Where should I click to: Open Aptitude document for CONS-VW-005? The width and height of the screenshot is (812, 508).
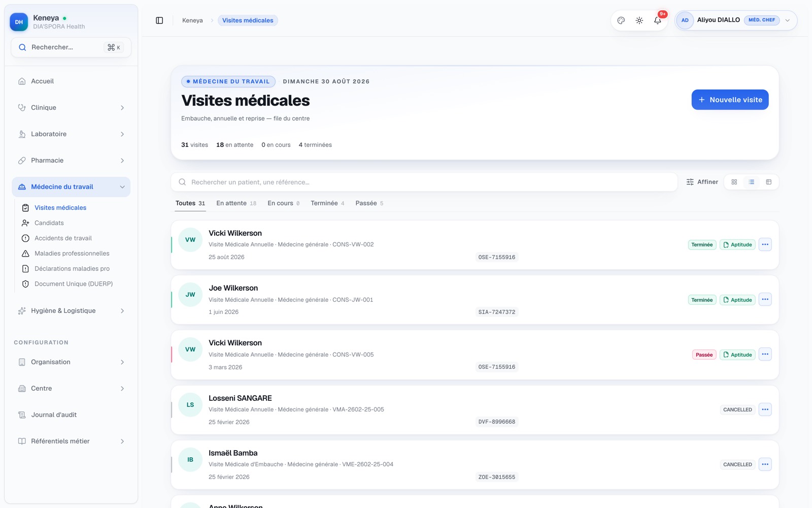737,355
